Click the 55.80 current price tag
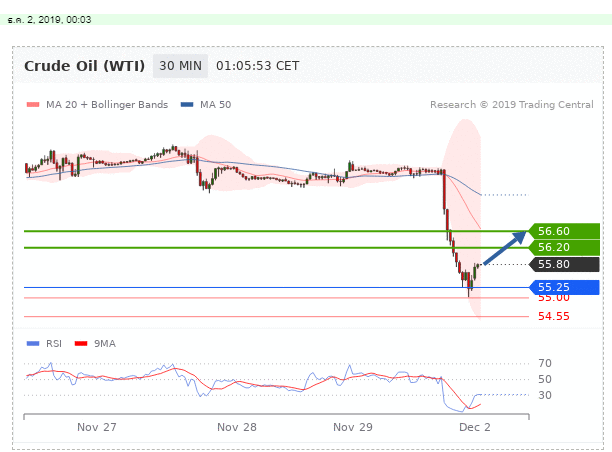The height and width of the screenshot is (452, 612). tap(564, 264)
